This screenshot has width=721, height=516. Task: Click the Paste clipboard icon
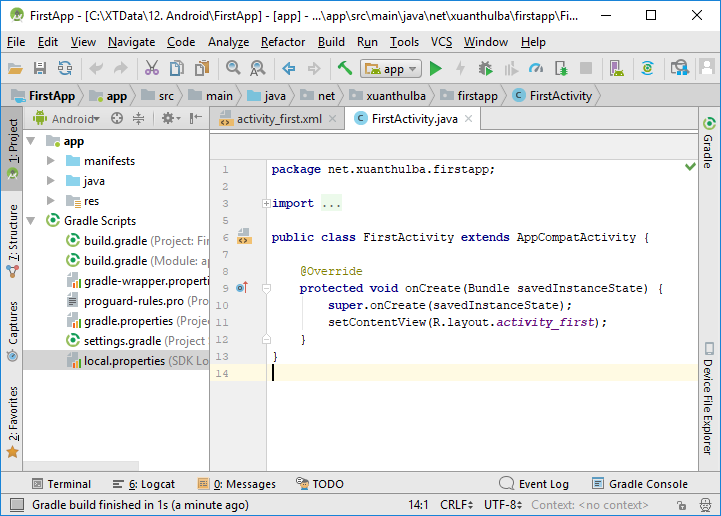tap(202, 69)
